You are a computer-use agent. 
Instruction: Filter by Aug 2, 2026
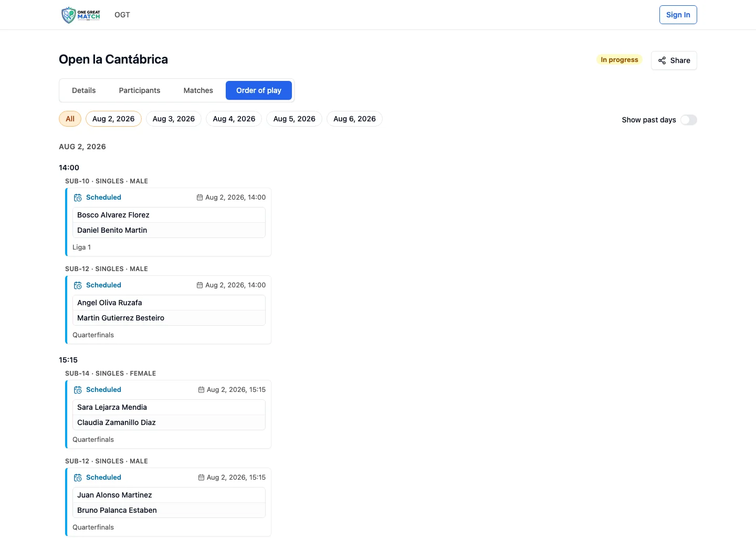113,119
